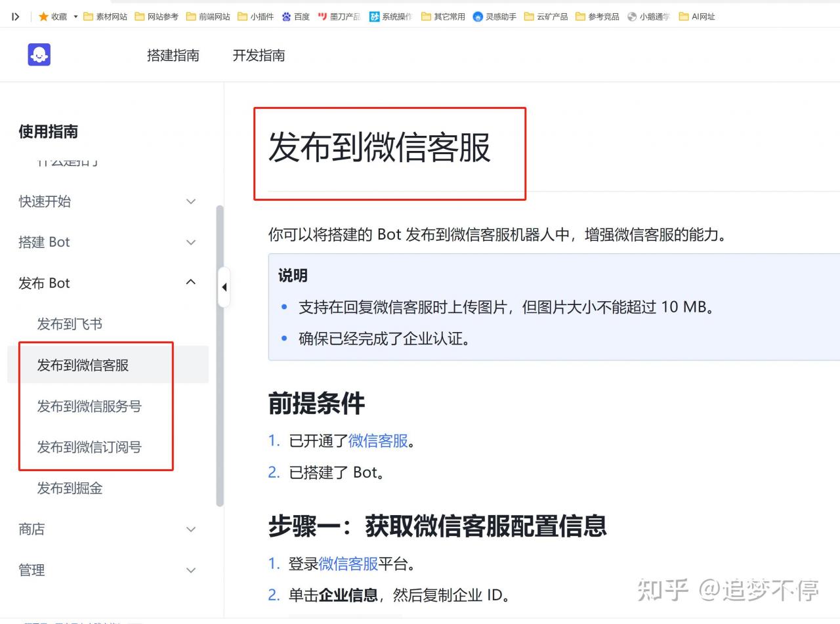Click the 说明 note label
This screenshot has width=840, height=624.
[x=293, y=276]
